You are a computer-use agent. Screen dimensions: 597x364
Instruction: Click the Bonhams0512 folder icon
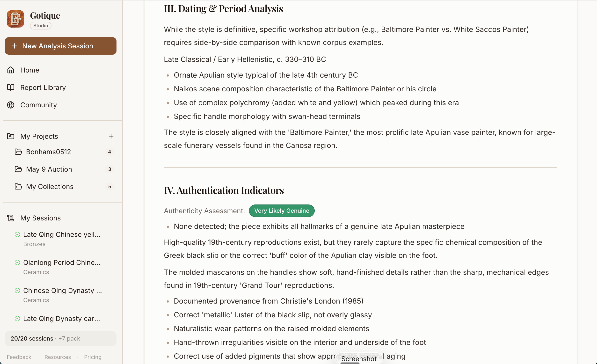(x=18, y=152)
